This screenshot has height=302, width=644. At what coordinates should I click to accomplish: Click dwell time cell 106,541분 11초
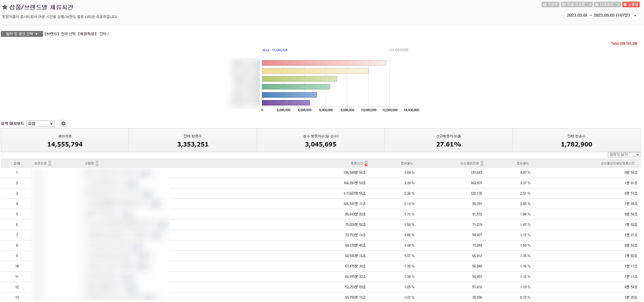coord(354,204)
